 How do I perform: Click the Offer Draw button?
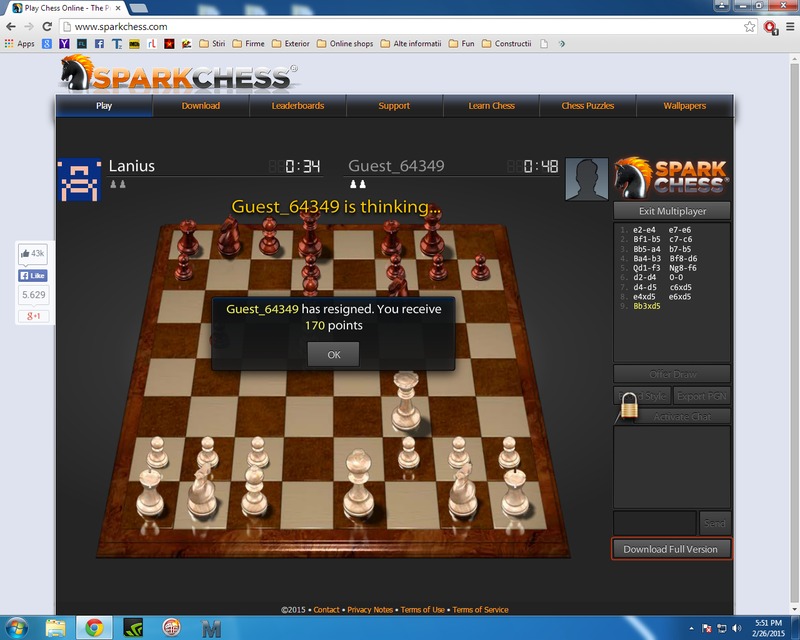pos(672,374)
